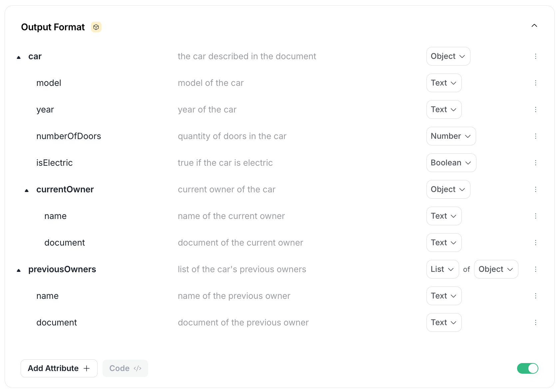Screen dimensions: 556x392
Task: Open options menu for car row
Action: point(535,56)
